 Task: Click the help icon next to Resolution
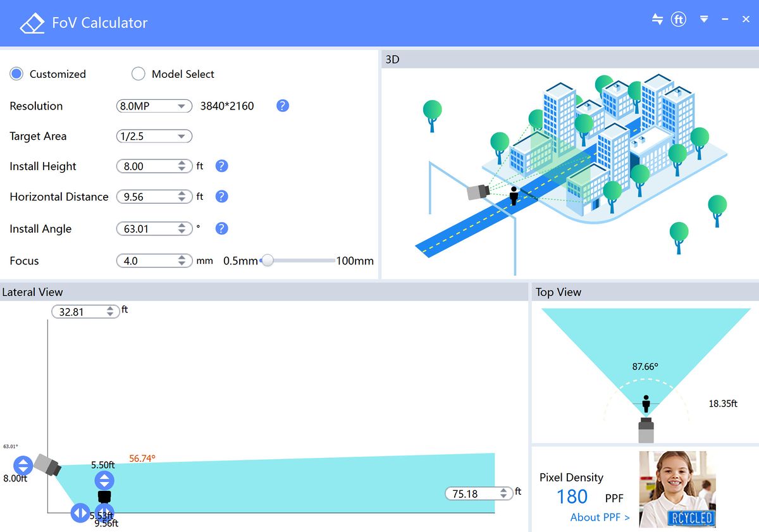(283, 106)
